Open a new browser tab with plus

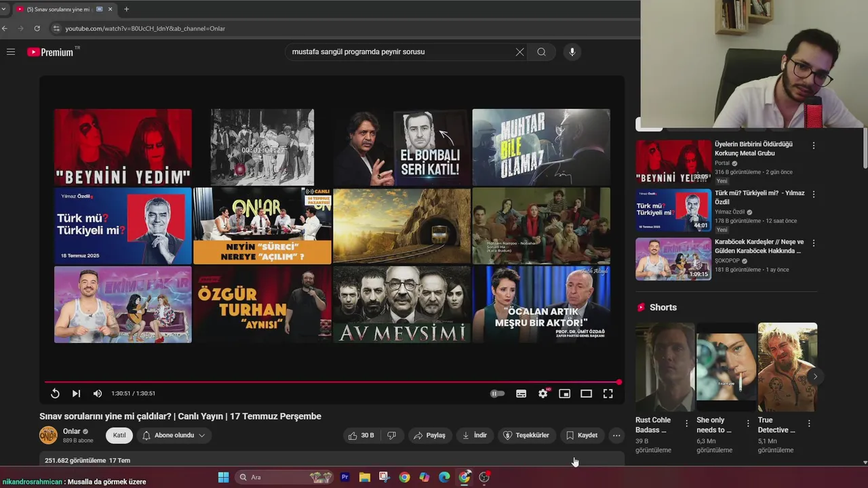[x=126, y=9]
